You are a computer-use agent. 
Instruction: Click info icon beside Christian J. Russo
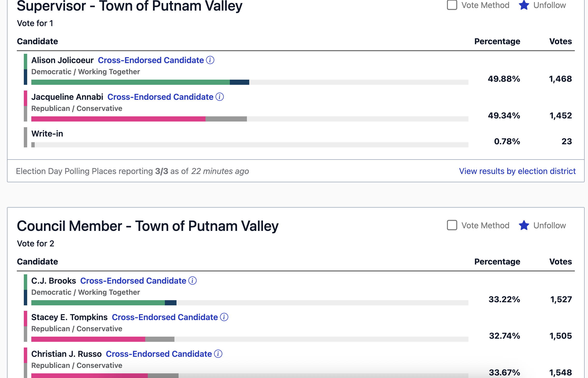pos(218,354)
